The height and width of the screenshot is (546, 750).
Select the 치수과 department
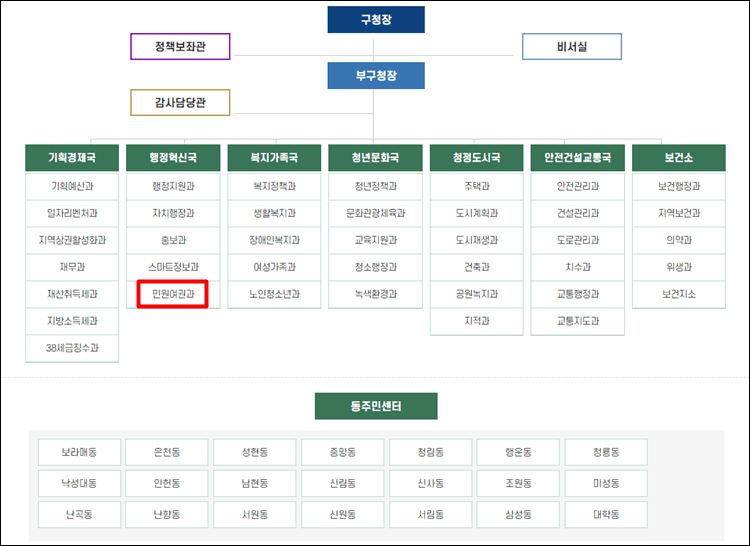pyautogui.click(x=578, y=267)
